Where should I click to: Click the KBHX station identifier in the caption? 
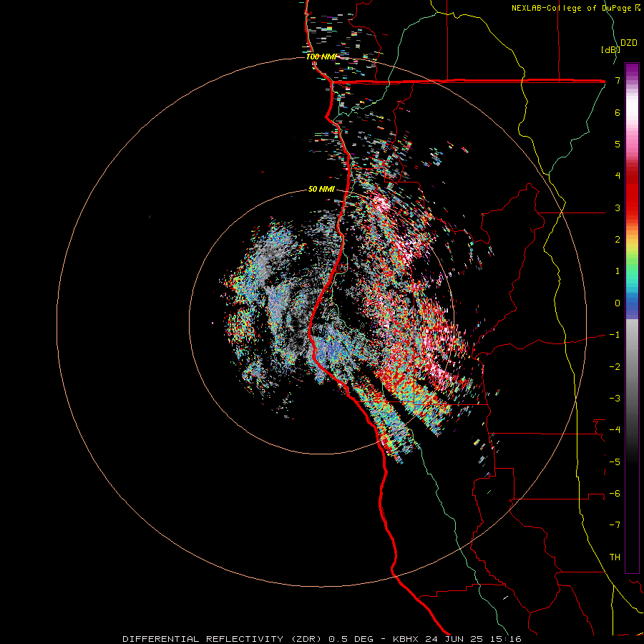click(x=406, y=639)
